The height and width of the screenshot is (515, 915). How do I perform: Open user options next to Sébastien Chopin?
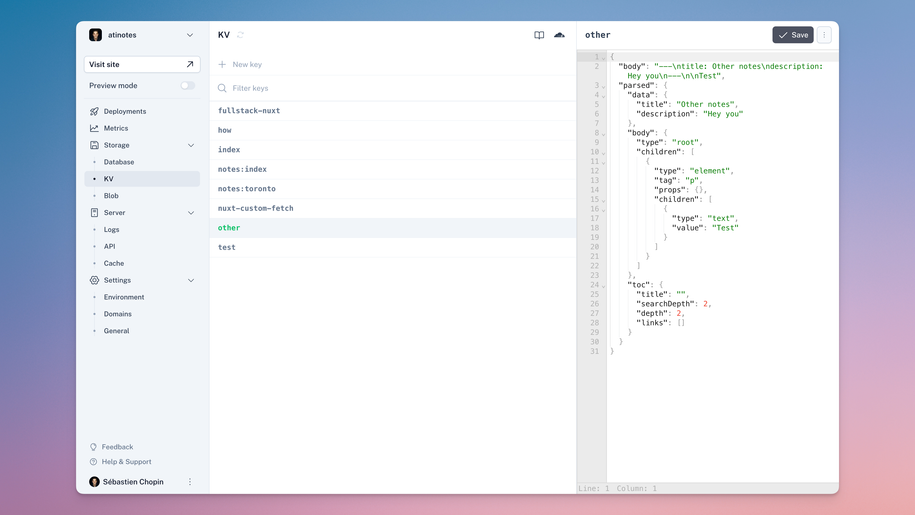[x=190, y=482]
